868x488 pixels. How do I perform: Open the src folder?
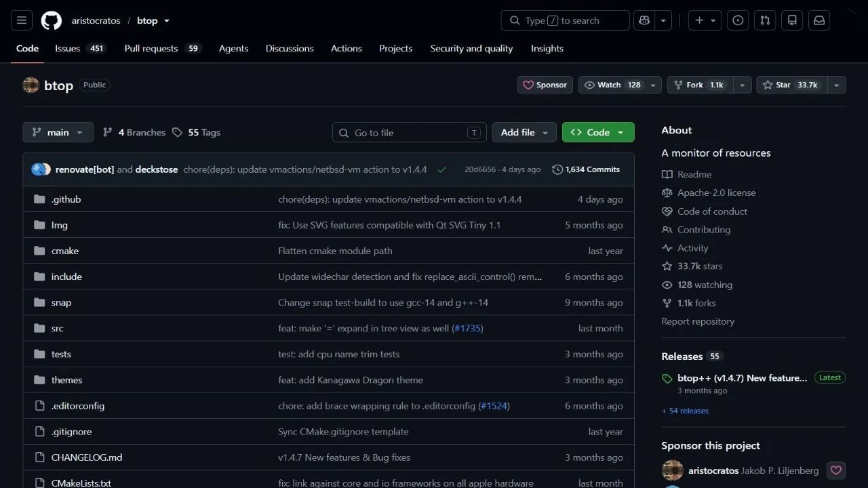tap(58, 328)
